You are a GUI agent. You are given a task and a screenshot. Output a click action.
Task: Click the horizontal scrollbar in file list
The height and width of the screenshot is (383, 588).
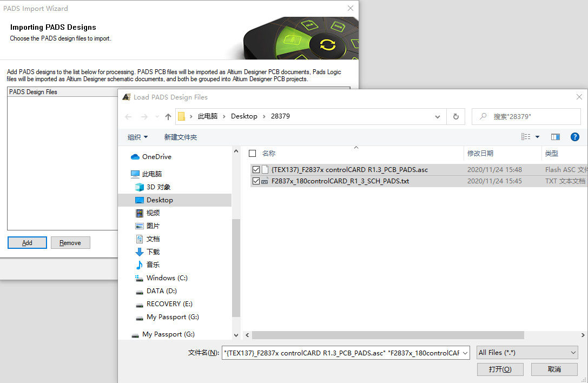pyautogui.click(x=388, y=335)
